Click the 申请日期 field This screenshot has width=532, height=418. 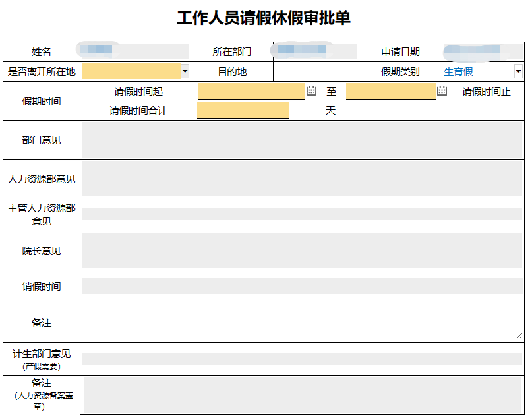click(x=483, y=51)
